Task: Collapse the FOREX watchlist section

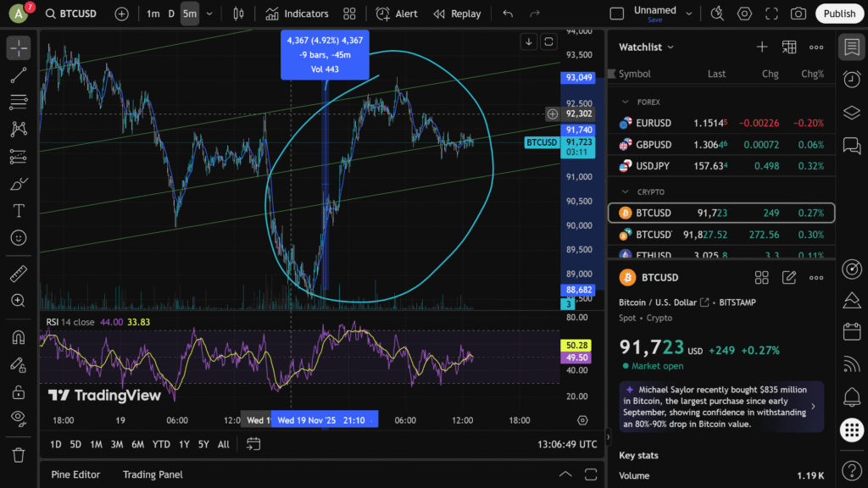Action: coord(626,102)
